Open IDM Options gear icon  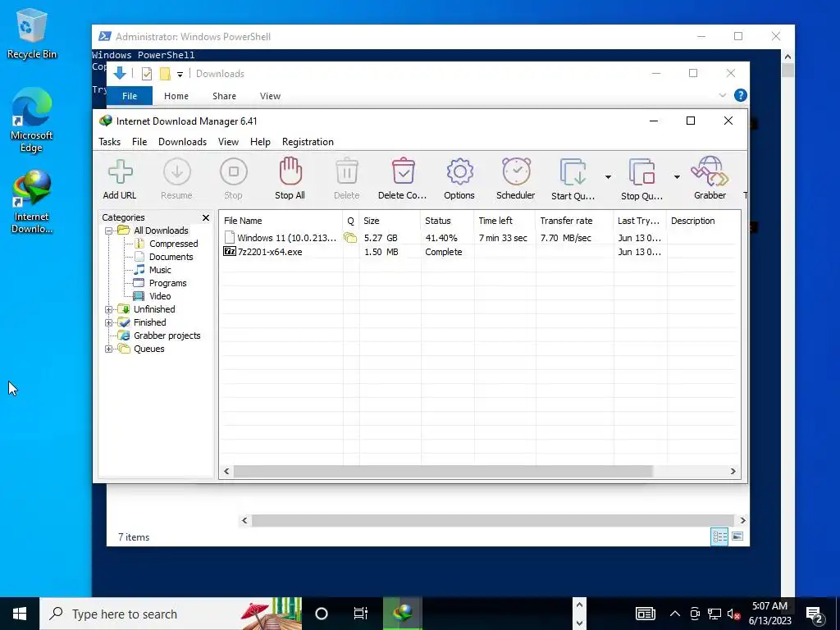coord(459,172)
